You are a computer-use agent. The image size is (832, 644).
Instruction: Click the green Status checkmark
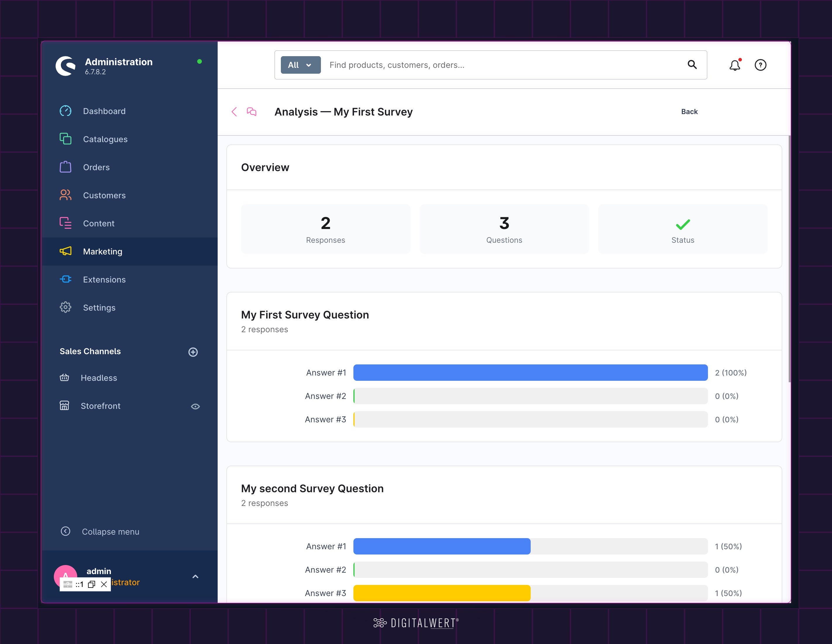point(683,224)
